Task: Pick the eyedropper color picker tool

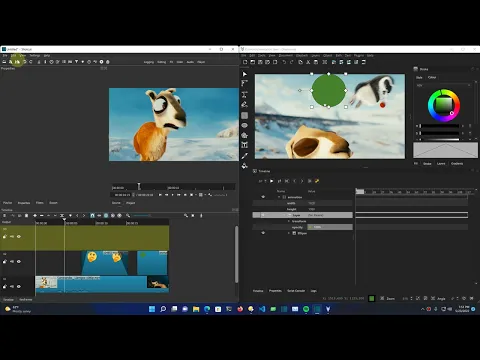Action: 244,156
